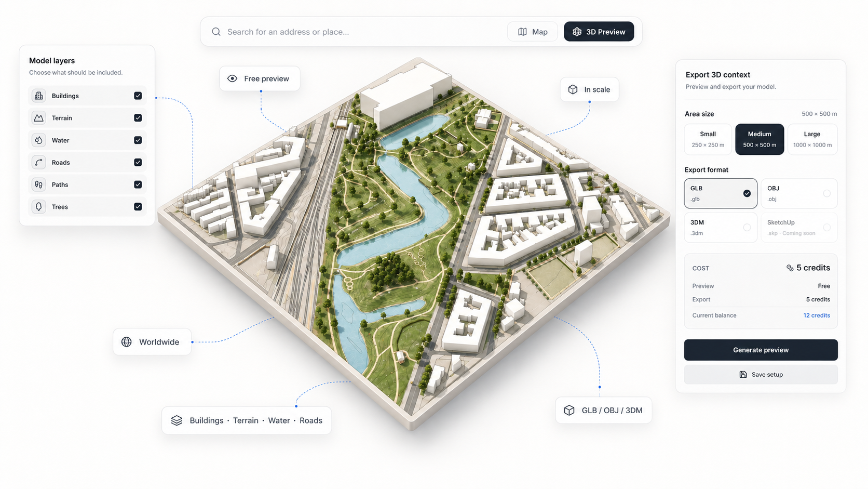Select the SketchUp coming soon format
Viewport: 868px width, 489px height.
point(799,228)
